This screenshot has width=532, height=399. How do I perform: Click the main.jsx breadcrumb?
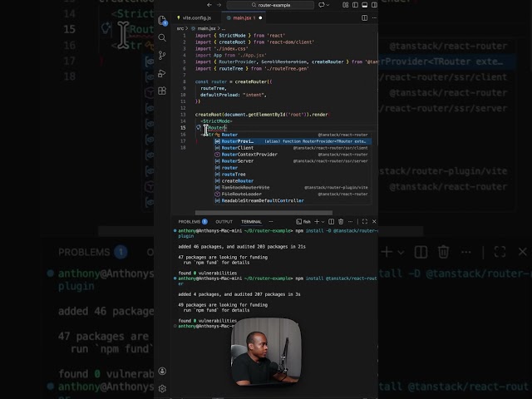coord(207,28)
